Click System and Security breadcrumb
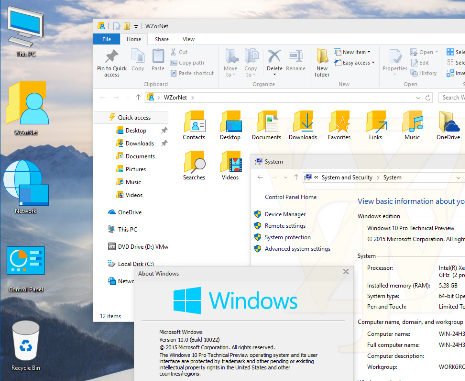The width and height of the screenshot is (465, 381). 347,177
